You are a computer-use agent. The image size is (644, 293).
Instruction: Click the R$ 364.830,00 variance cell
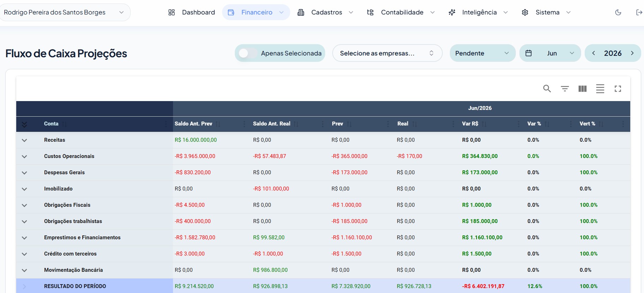[x=480, y=156]
